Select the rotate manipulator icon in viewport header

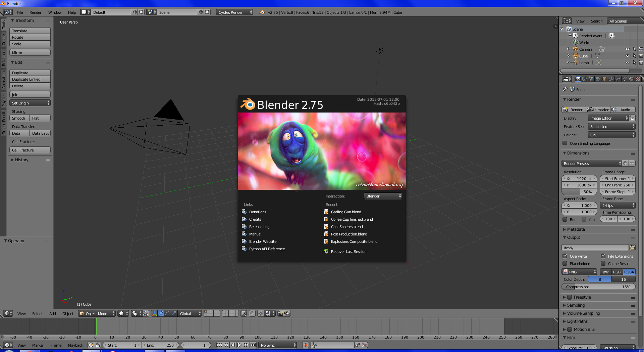[167, 313]
